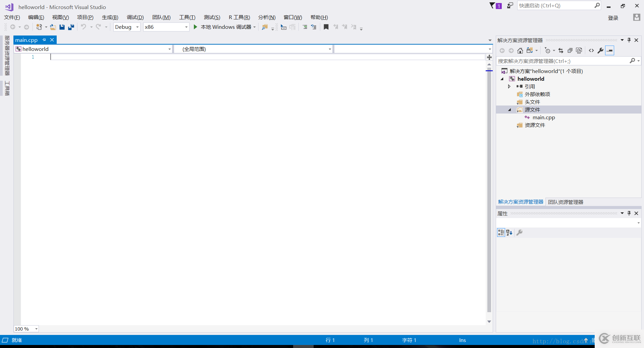Open the 工具(T) menu

(x=187, y=17)
